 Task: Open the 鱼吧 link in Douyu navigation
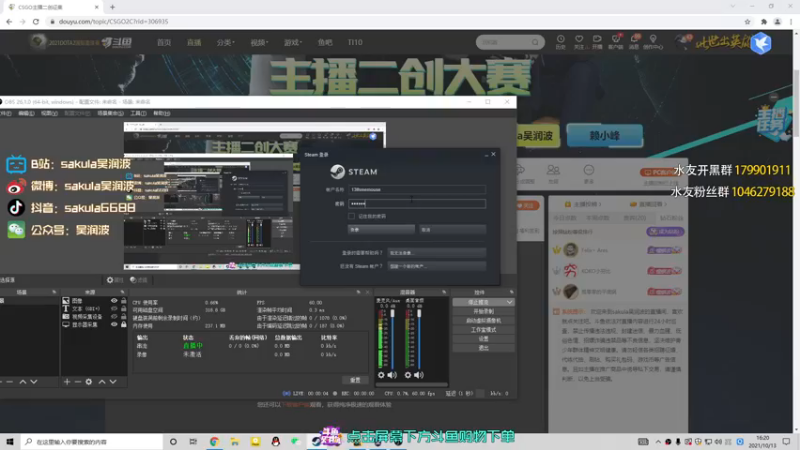click(x=325, y=42)
